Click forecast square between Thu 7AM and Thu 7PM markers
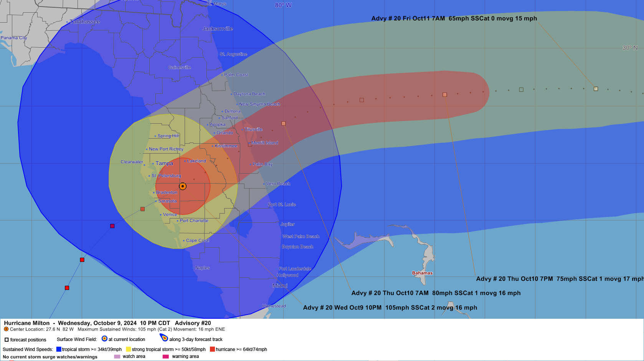Image resolution: width=644 pixels, height=361 pixels. click(362, 100)
